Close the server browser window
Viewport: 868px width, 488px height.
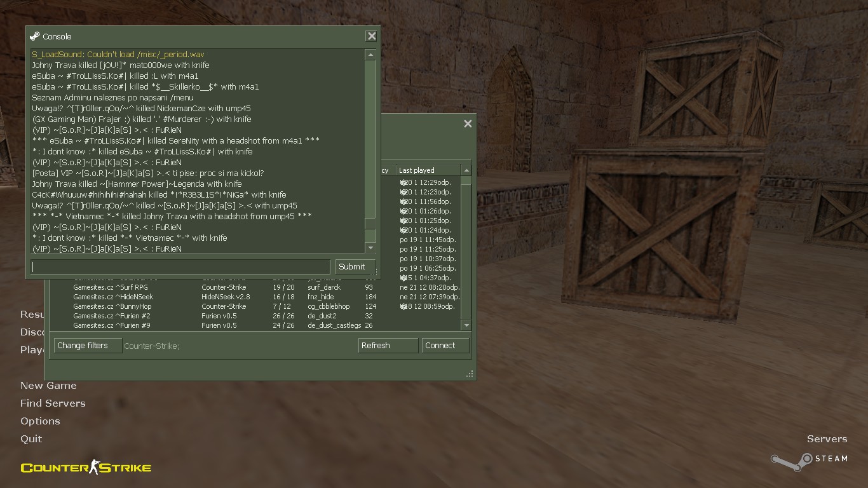click(x=468, y=124)
